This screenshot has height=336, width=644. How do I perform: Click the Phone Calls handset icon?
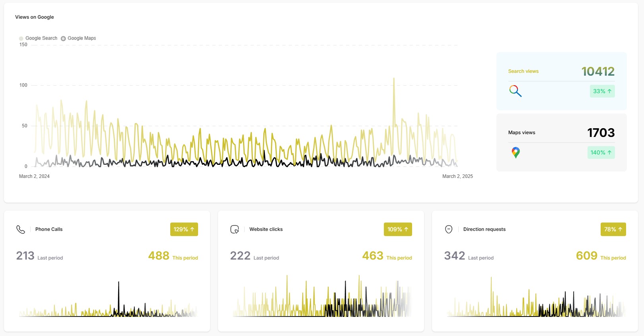coord(21,229)
